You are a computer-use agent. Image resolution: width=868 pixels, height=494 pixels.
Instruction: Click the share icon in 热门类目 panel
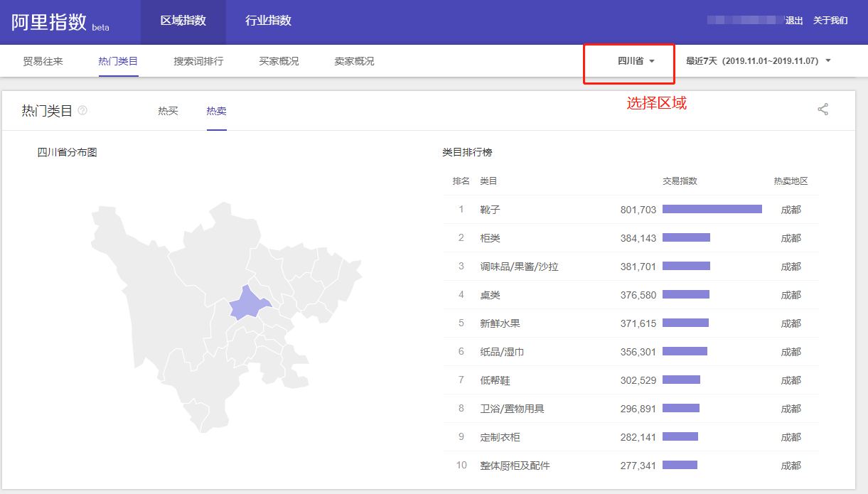[823, 109]
